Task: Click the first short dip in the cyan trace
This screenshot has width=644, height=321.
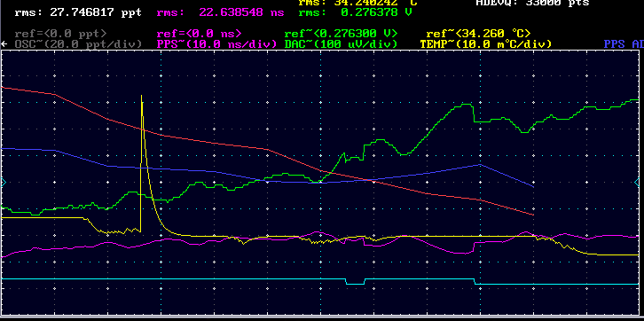Action: click(x=356, y=282)
